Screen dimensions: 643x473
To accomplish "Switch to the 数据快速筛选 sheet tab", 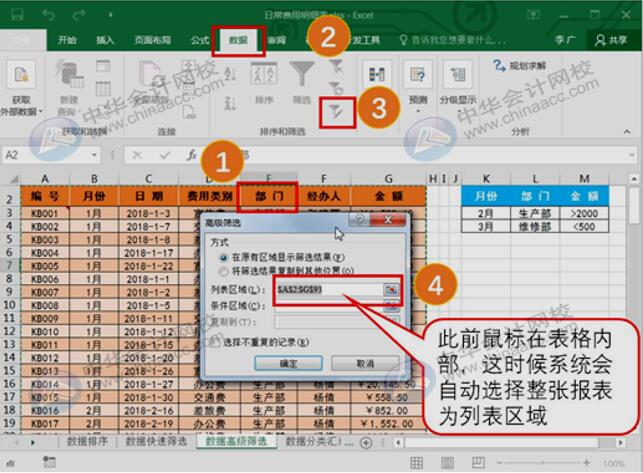I will point(156,441).
